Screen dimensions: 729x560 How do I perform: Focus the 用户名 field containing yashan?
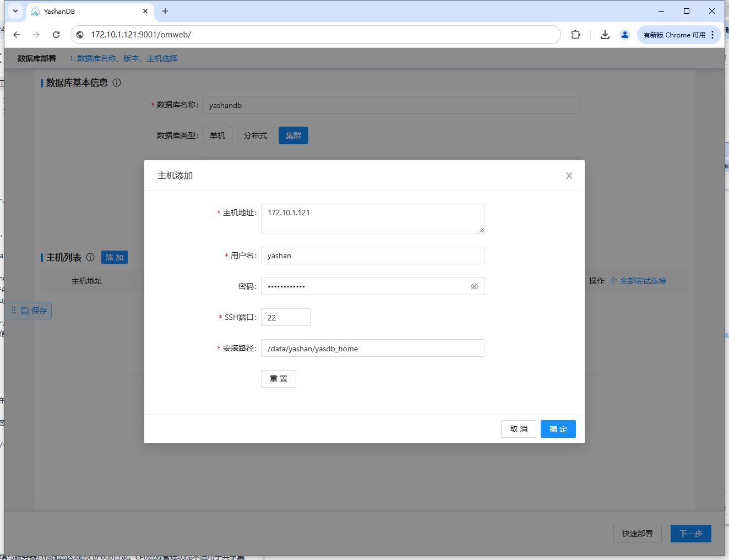click(x=373, y=255)
